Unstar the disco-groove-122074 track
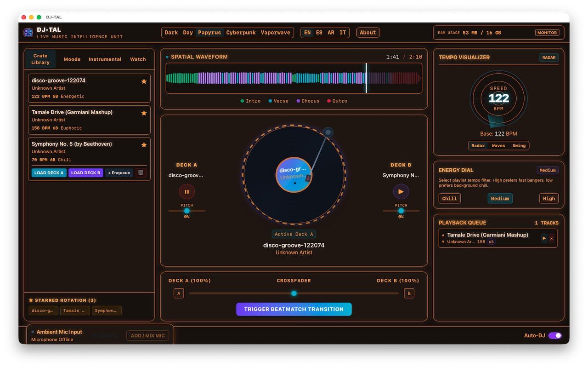The width and height of the screenshot is (588, 368). click(x=144, y=81)
